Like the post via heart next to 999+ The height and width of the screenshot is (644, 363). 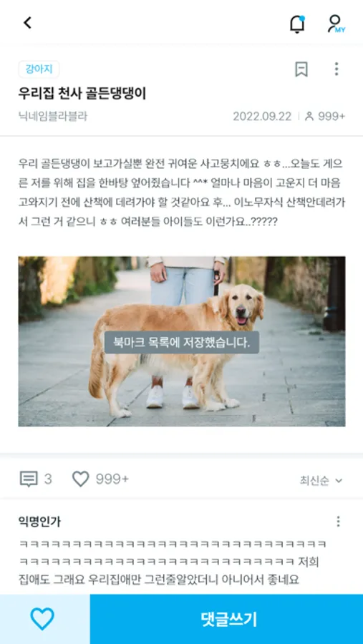[81, 479]
